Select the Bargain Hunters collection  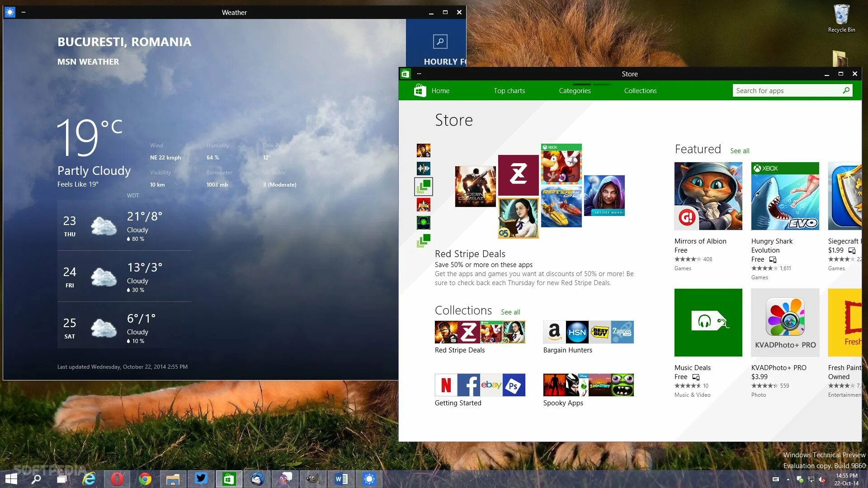(588, 333)
